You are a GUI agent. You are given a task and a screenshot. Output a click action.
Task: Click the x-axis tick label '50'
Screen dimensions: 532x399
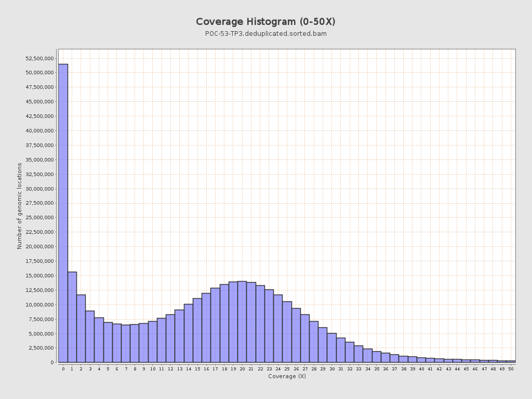point(511,369)
